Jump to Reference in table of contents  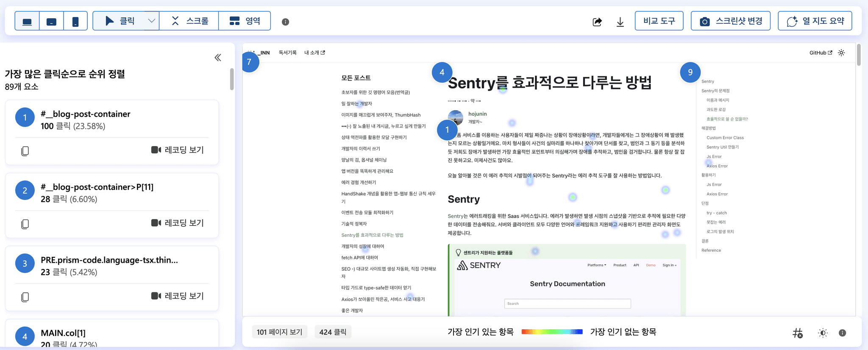[711, 250]
